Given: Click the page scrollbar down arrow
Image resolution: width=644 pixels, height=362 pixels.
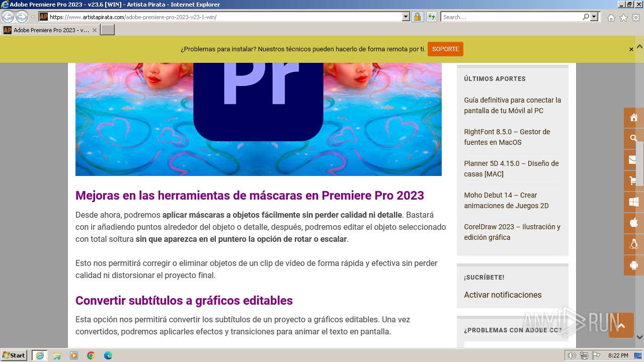Looking at the screenshot, I should [x=639, y=337].
